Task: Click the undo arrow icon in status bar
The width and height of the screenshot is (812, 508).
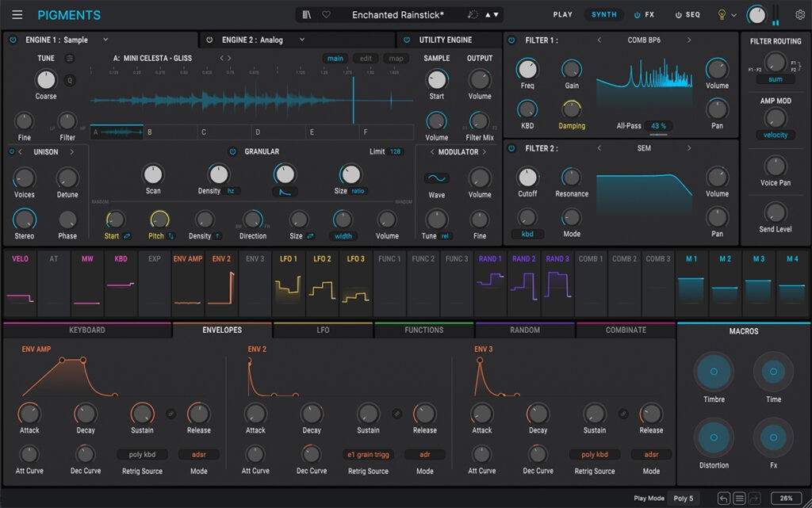Action: coord(723,498)
